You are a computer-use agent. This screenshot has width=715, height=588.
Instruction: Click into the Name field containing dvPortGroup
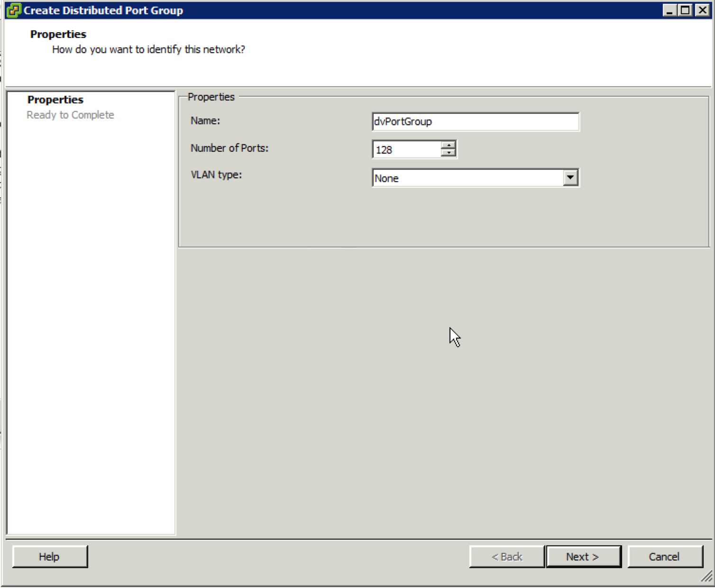(x=475, y=122)
